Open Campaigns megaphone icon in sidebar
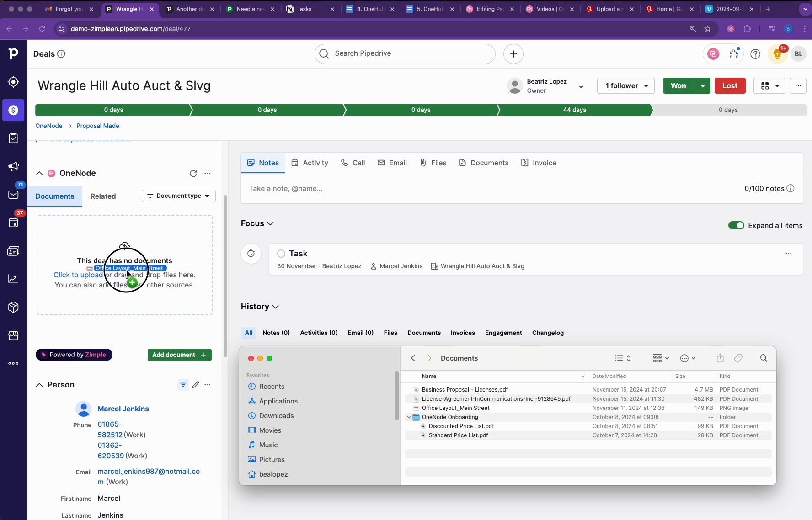Viewport: 812px width, 520px height. coord(13,166)
